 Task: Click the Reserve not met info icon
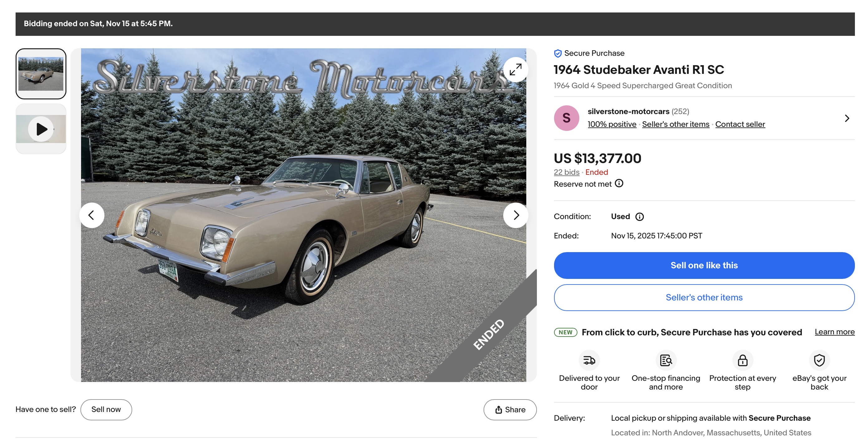619,183
